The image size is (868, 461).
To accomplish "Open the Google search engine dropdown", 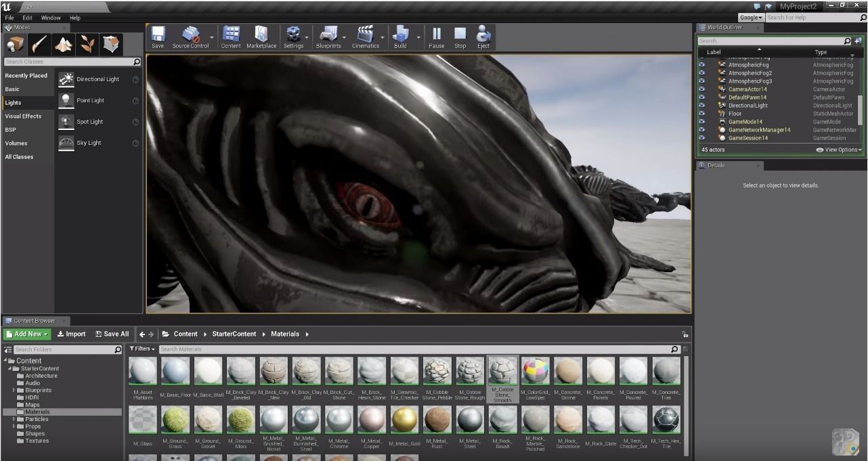I will pyautogui.click(x=751, y=18).
